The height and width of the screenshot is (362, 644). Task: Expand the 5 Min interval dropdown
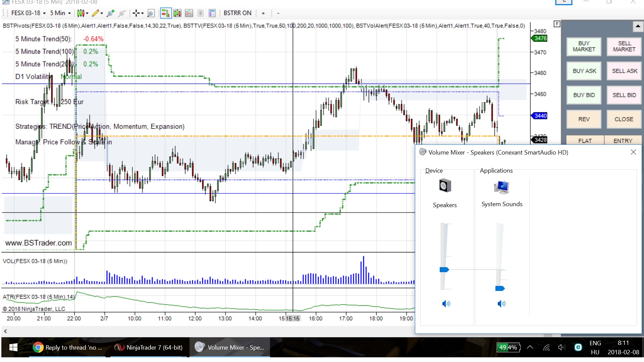click(60, 13)
